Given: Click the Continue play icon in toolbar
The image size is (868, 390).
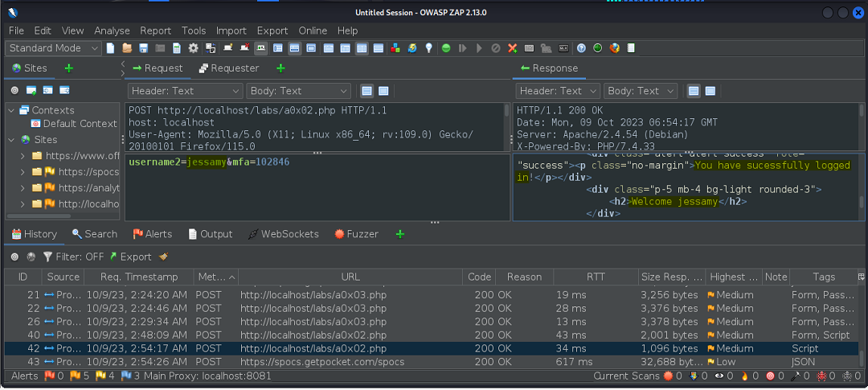Looking at the screenshot, I should pyautogui.click(x=479, y=48).
